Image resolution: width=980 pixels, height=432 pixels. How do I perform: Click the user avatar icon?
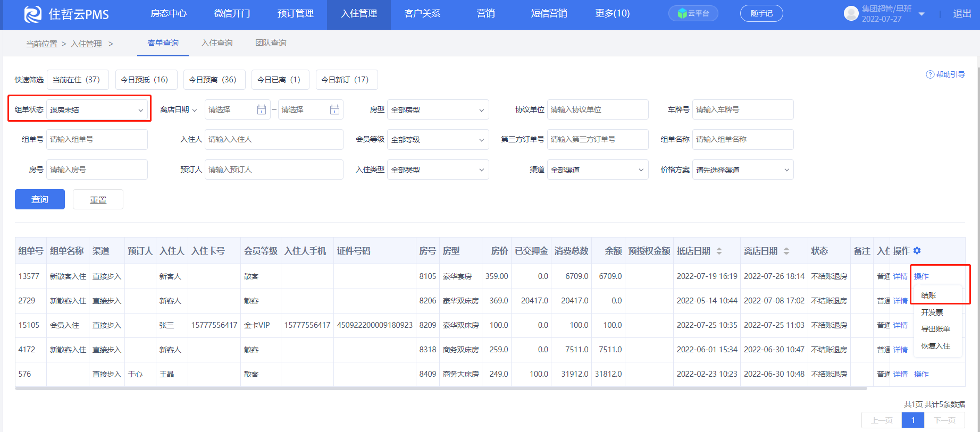pos(851,13)
